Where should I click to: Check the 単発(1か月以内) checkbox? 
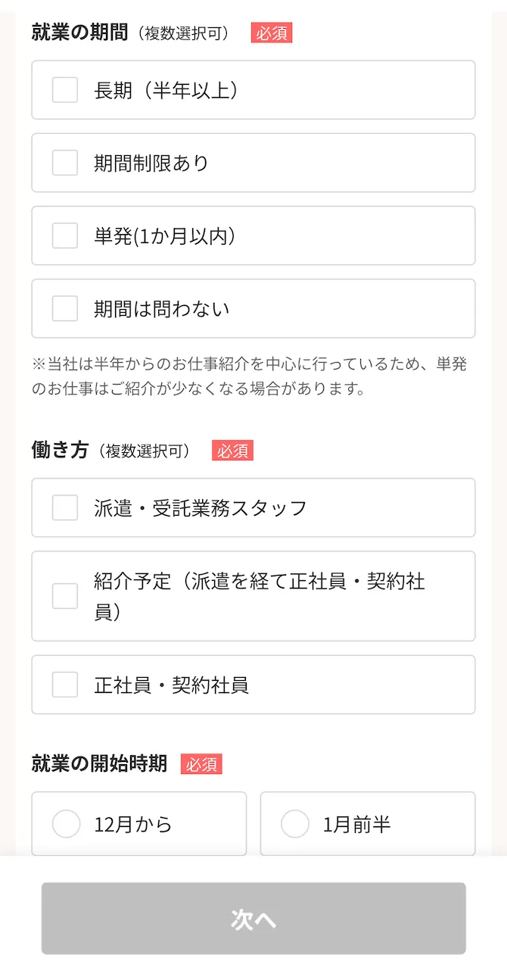tap(64, 235)
